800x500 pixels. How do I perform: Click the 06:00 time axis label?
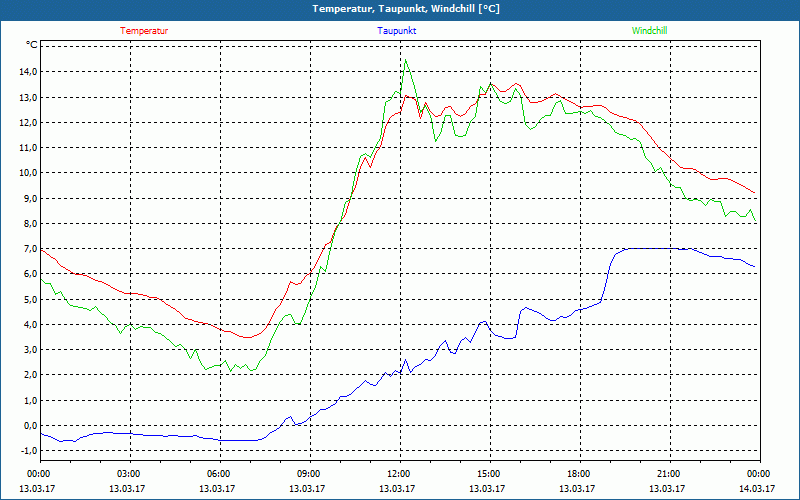point(220,474)
